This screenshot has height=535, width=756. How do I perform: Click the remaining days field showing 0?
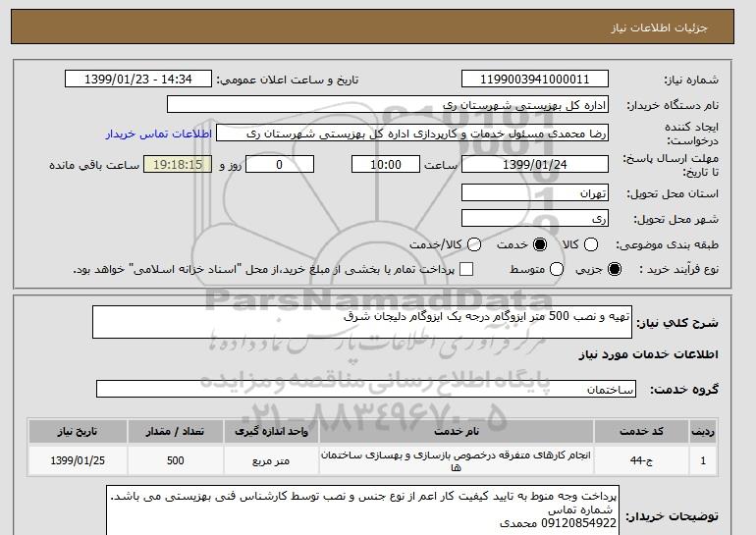coord(280,164)
